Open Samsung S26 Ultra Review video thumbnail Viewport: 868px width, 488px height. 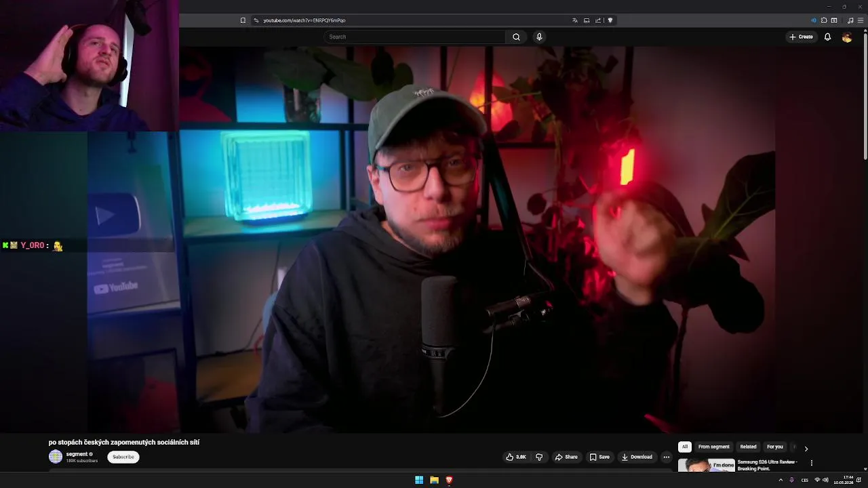(x=706, y=465)
